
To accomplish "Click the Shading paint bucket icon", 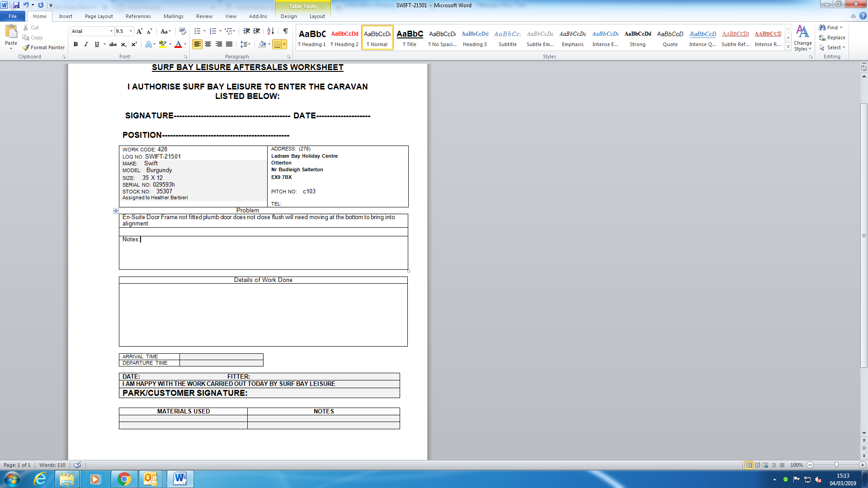I will (262, 44).
